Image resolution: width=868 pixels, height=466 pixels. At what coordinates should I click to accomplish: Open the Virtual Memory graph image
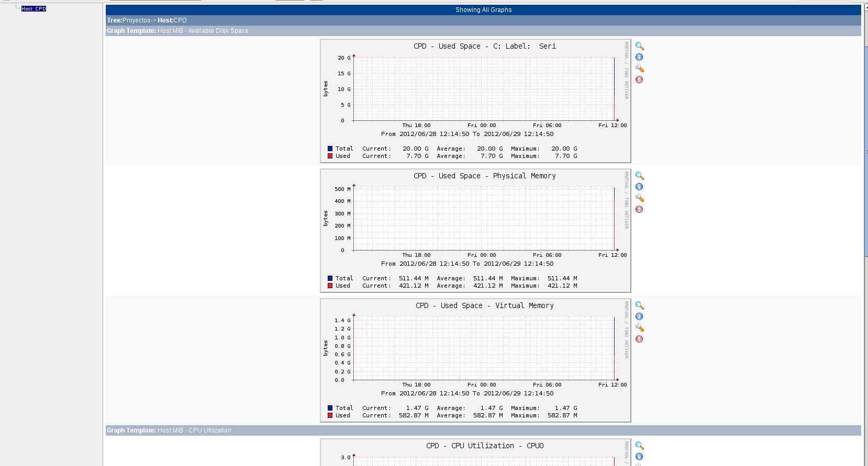[475, 360]
